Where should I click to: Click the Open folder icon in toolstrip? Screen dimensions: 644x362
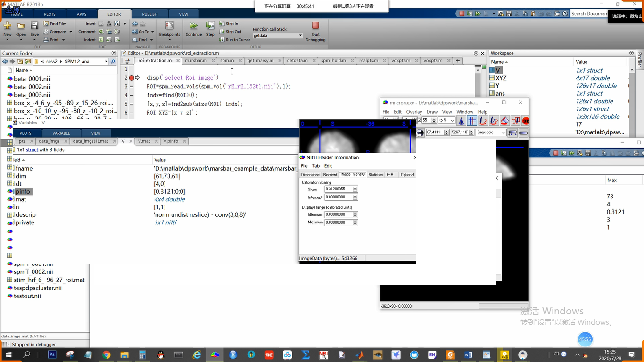coord(21,25)
